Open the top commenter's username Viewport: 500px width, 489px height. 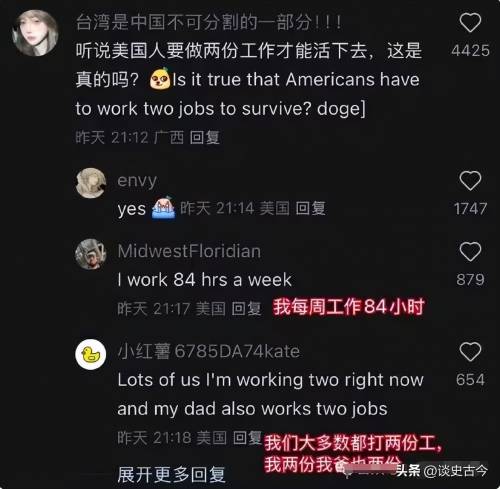pos(209,23)
